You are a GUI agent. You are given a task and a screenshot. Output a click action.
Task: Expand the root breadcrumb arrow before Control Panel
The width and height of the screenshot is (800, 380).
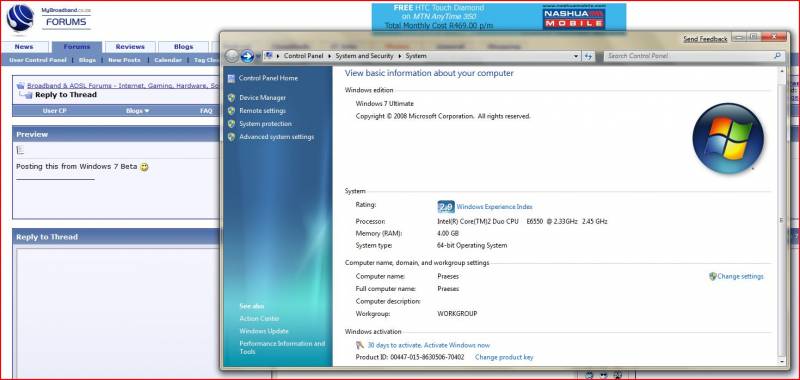click(278, 56)
